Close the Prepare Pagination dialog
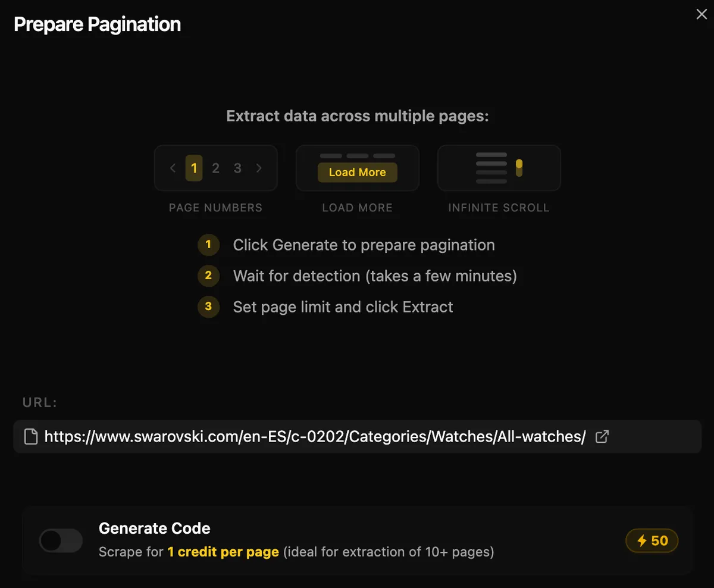714x588 pixels. click(702, 14)
